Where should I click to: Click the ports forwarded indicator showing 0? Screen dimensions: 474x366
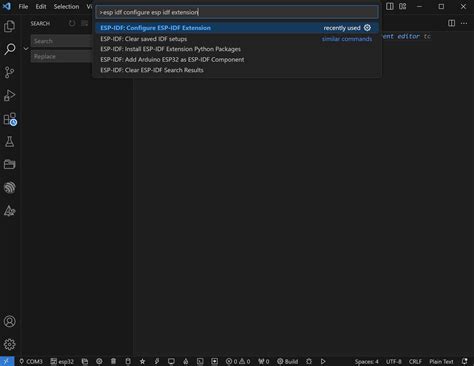263,361
